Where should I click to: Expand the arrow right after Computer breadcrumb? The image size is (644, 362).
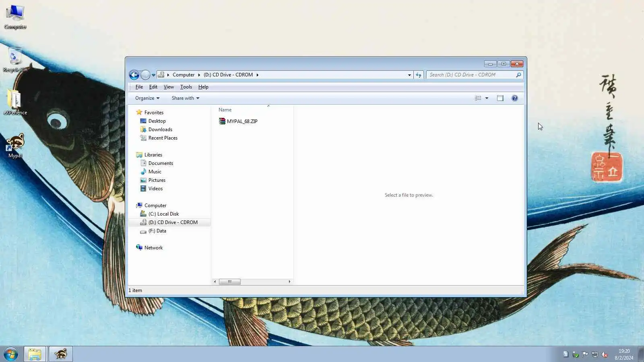[199, 75]
